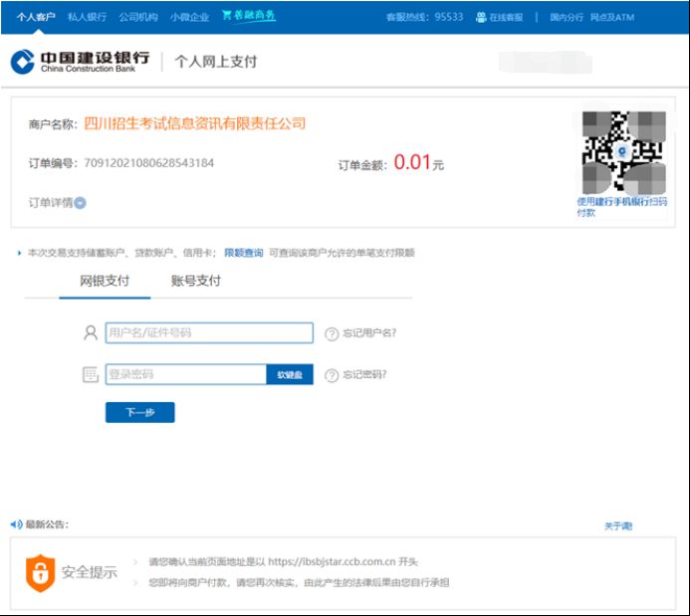Switch to the 网银支付 tab
The width and height of the screenshot is (690, 616).
tap(105, 281)
